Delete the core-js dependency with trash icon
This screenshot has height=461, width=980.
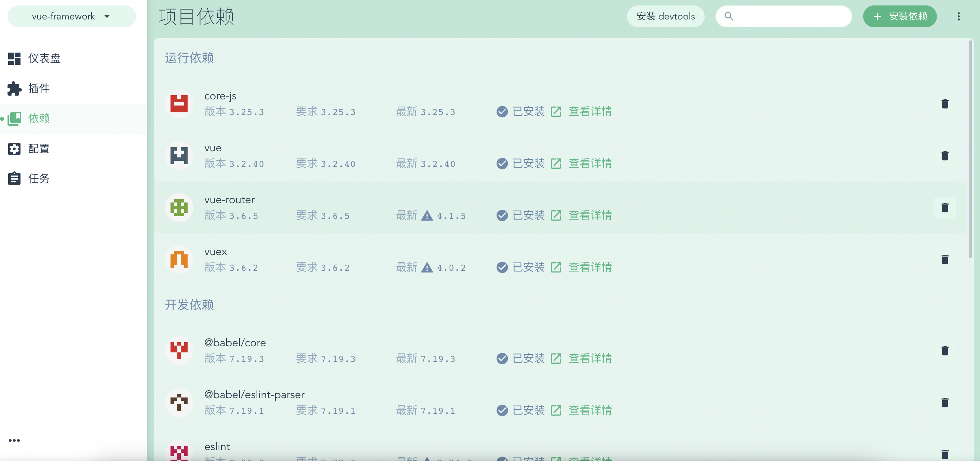(x=944, y=104)
